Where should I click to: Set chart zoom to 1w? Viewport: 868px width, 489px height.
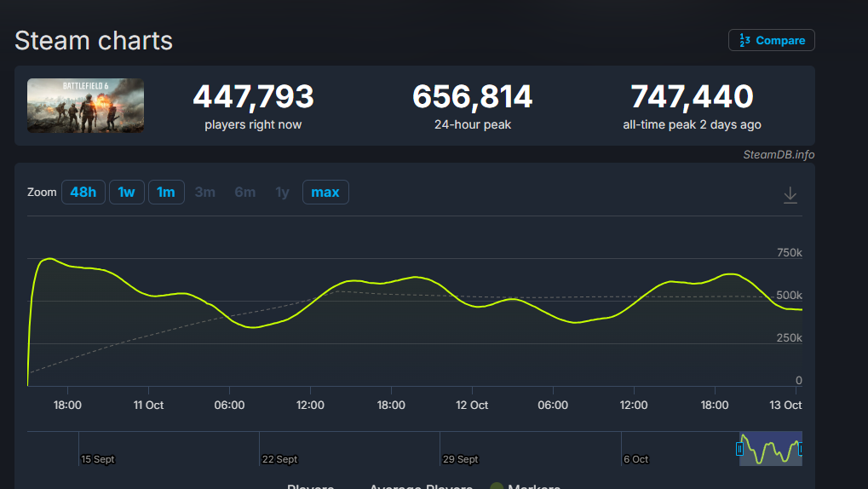tap(126, 193)
